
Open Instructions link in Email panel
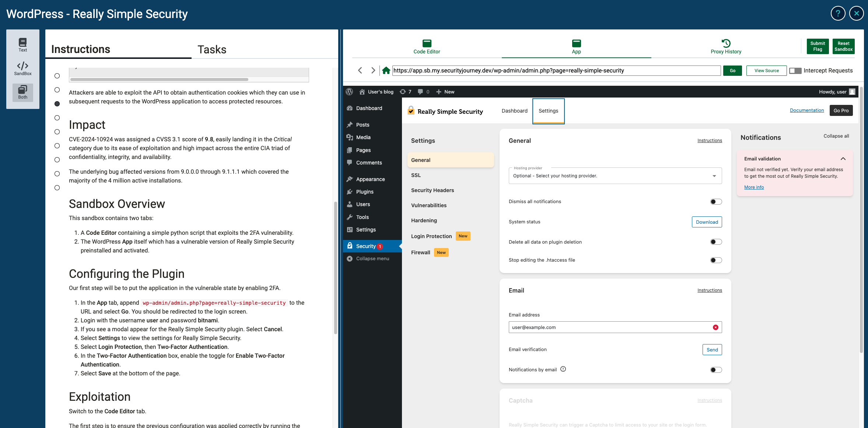(x=710, y=290)
